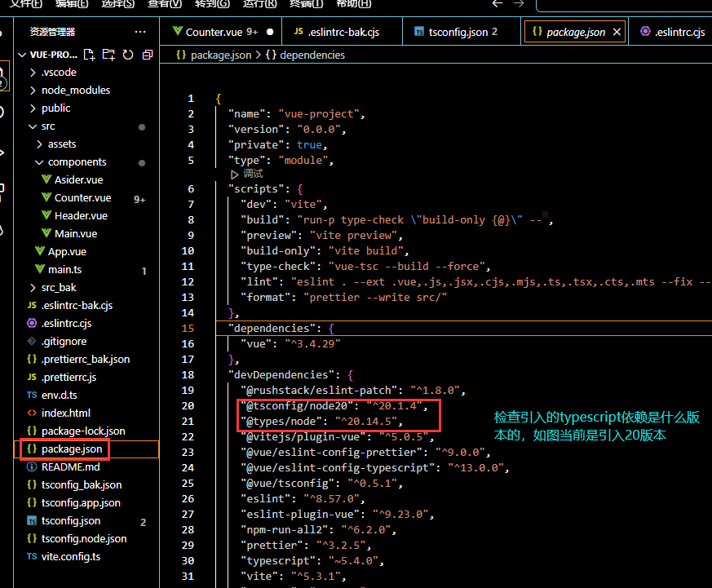Switch to the Counter.vue editor tab
The width and height of the screenshot is (712, 588).
(221, 32)
